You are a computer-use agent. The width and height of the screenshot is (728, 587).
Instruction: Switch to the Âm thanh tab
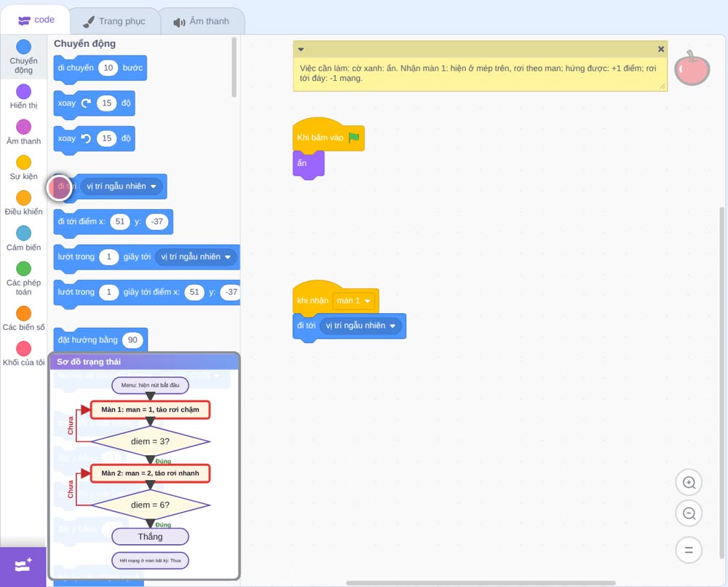(x=202, y=21)
